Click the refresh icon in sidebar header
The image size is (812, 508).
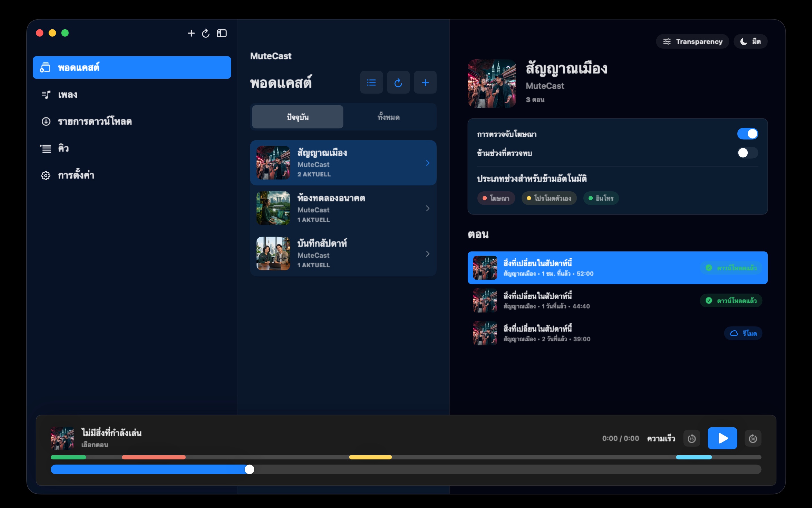(206, 33)
